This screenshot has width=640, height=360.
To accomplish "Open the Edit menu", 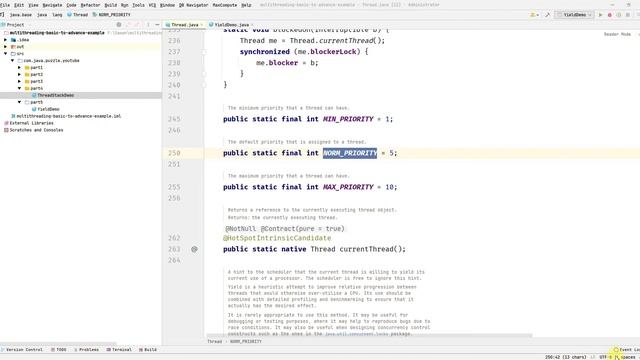I will click(x=19, y=5).
